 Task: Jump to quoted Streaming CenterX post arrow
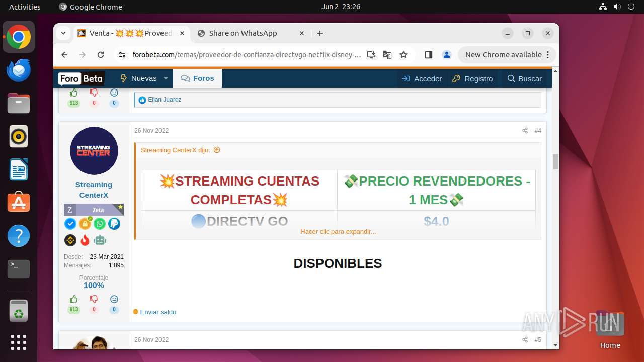pos(217,150)
